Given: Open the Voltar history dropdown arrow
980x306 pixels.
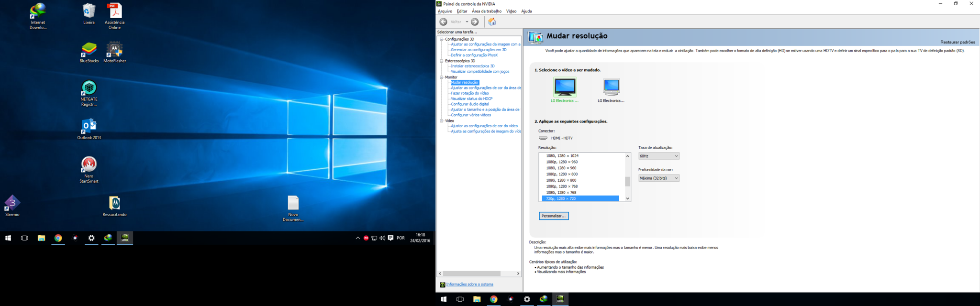Looking at the screenshot, I should (x=467, y=22).
